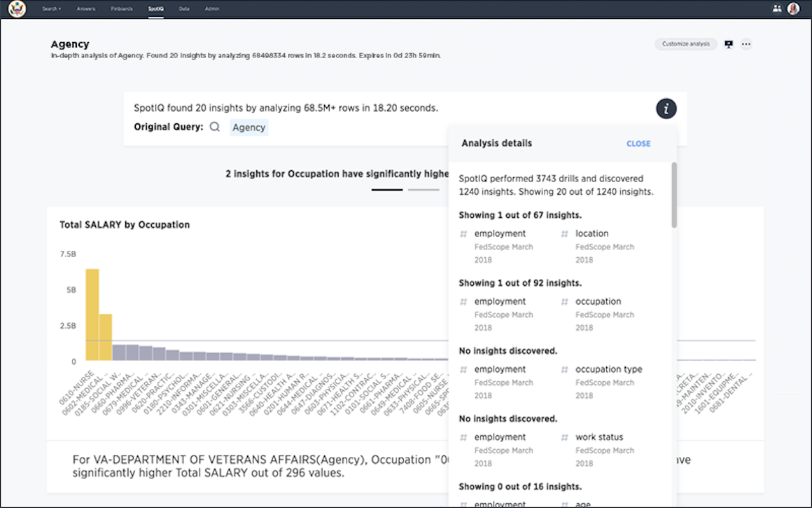812x508 pixels.
Task: Switch to the Data tab
Action: pyautogui.click(x=184, y=9)
